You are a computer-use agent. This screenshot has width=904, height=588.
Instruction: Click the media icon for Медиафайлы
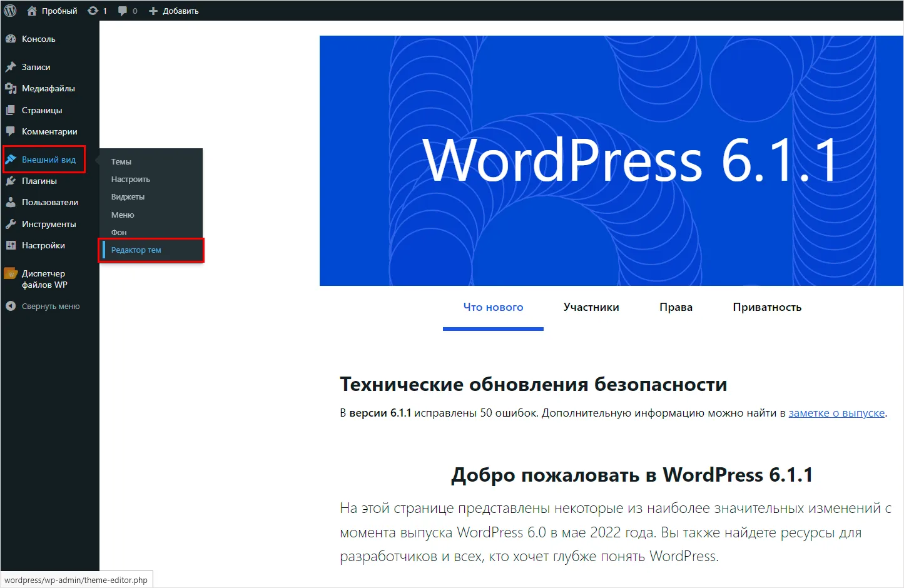(11, 88)
